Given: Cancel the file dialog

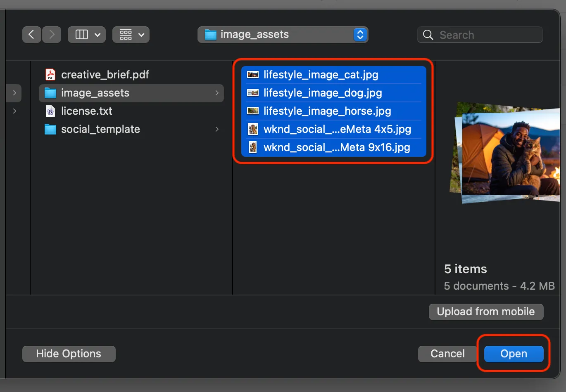Looking at the screenshot, I should point(447,354).
